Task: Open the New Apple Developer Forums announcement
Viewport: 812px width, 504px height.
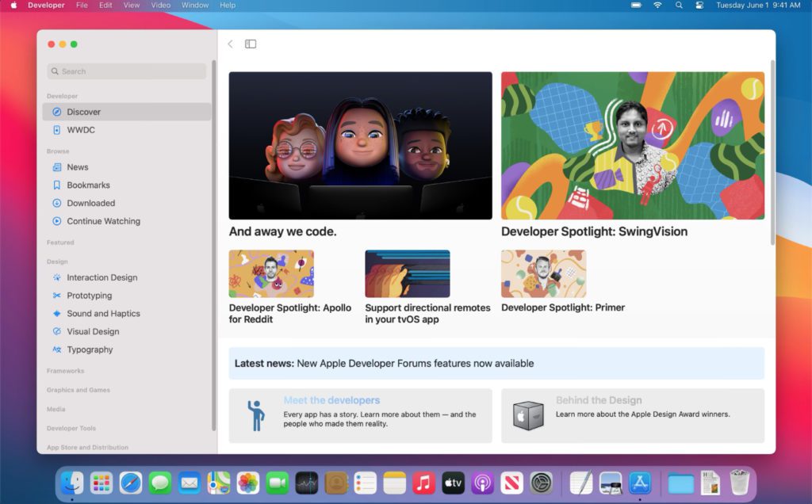Action: (x=496, y=362)
